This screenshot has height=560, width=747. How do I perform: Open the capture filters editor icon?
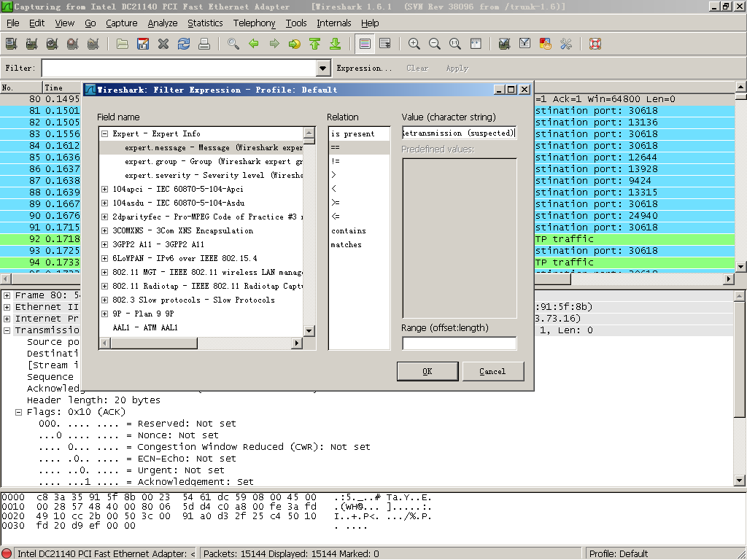click(505, 44)
